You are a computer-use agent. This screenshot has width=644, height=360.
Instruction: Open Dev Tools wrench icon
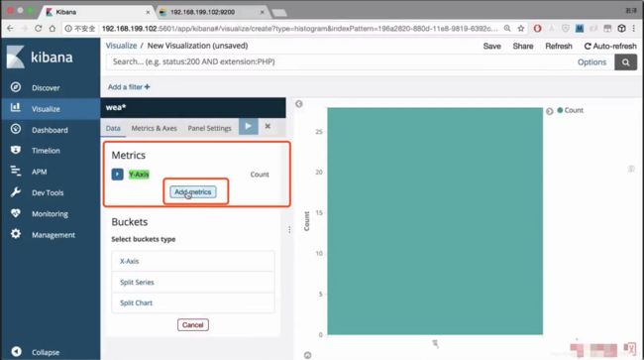[x=16, y=192]
